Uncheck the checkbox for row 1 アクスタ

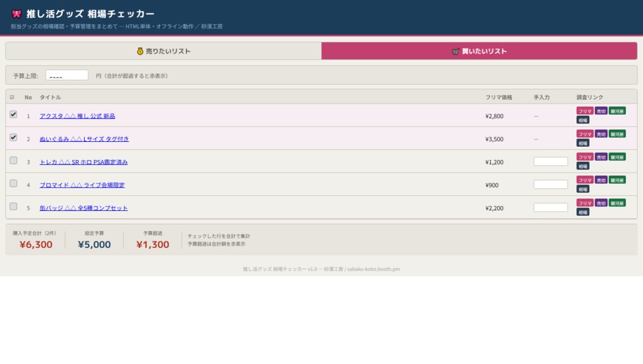[x=13, y=114]
